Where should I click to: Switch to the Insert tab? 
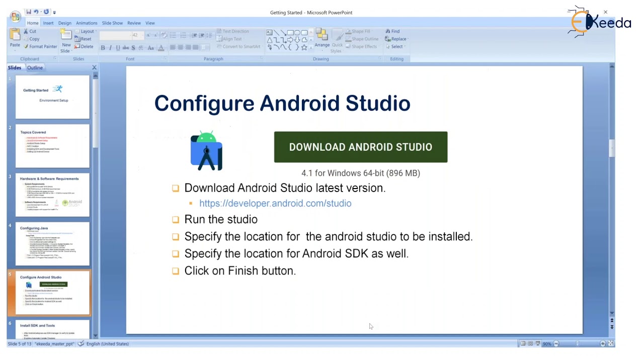pos(48,23)
